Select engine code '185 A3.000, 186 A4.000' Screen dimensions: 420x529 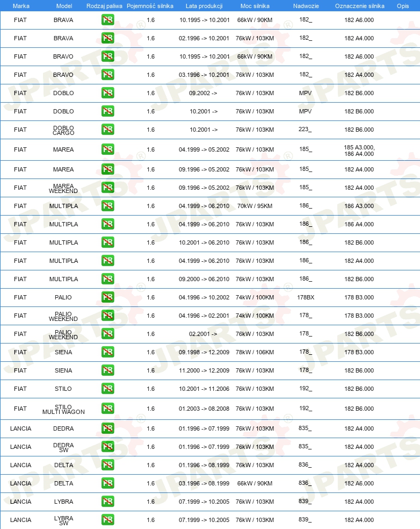click(359, 151)
